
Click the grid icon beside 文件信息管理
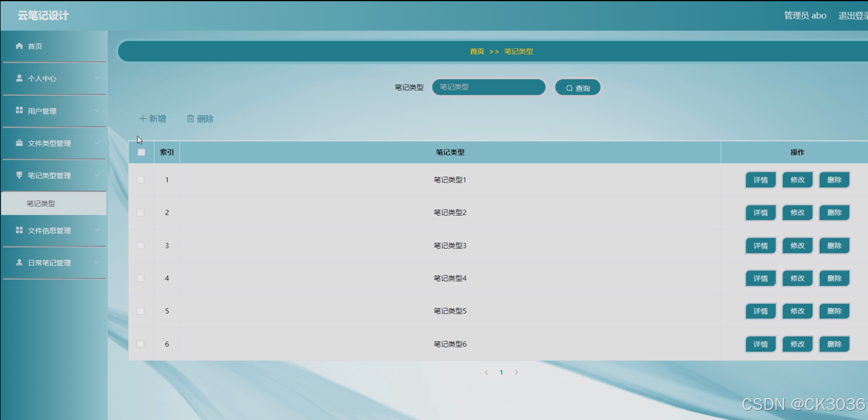click(x=19, y=230)
